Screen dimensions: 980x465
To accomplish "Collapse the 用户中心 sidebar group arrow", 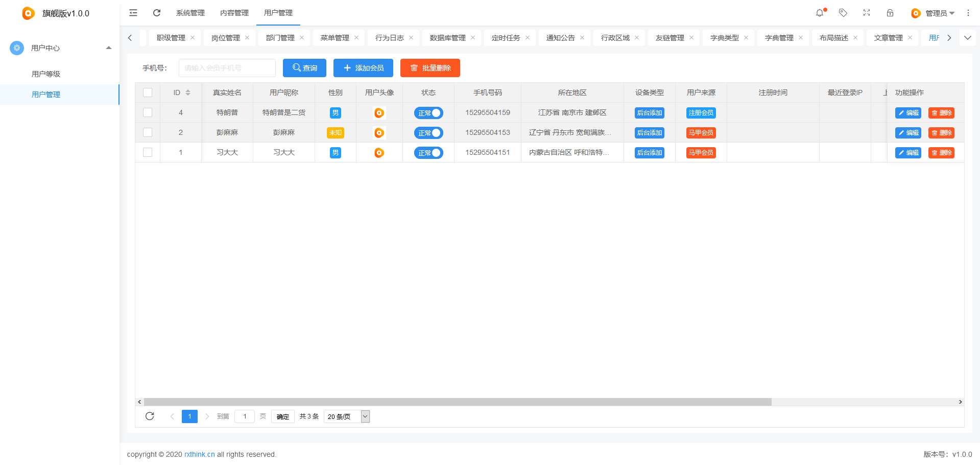I will tap(109, 48).
